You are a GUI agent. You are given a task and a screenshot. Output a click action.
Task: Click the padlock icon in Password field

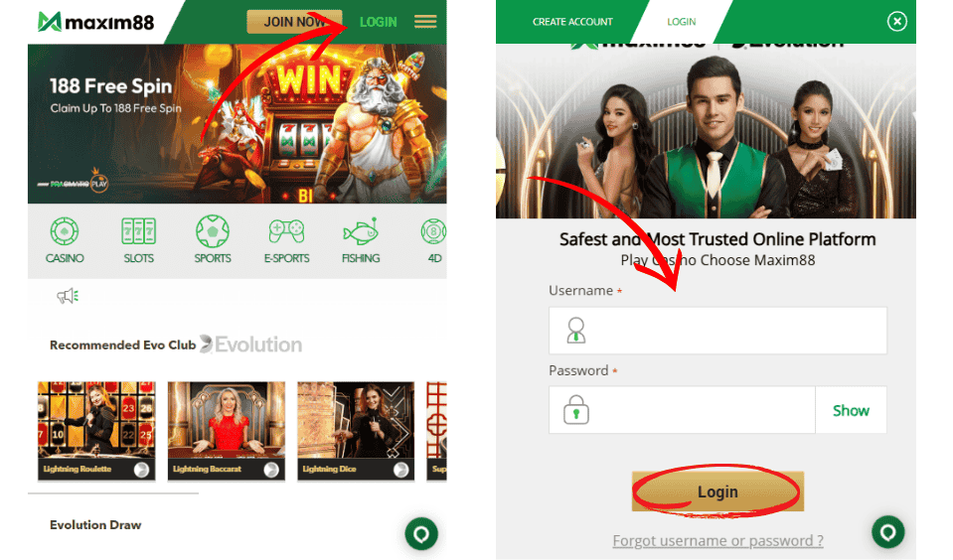pos(576,410)
